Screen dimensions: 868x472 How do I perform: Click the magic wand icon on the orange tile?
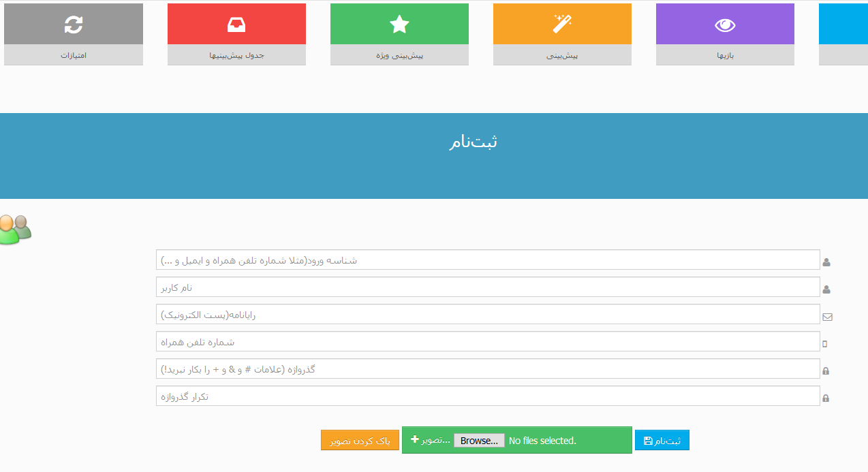click(562, 24)
